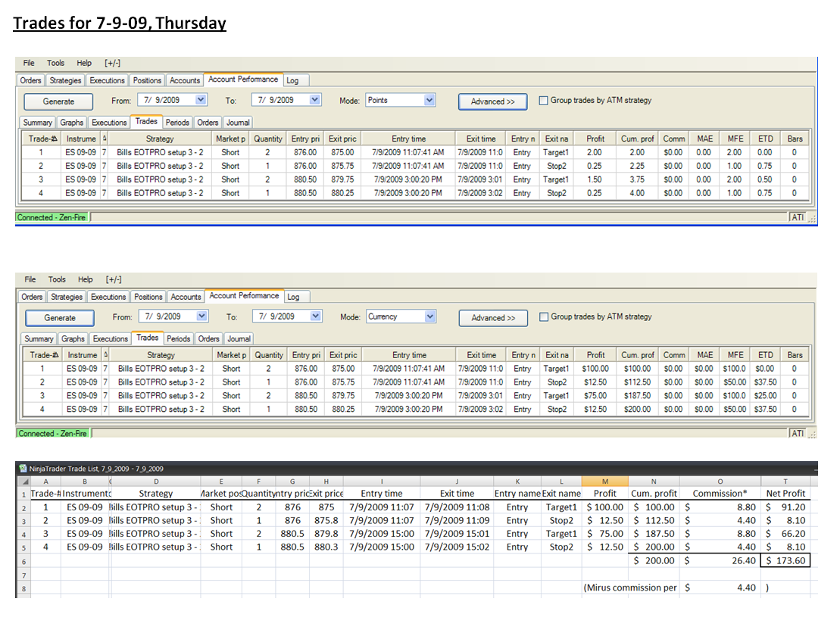Select column M header in spreadsheet

[x=605, y=482]
